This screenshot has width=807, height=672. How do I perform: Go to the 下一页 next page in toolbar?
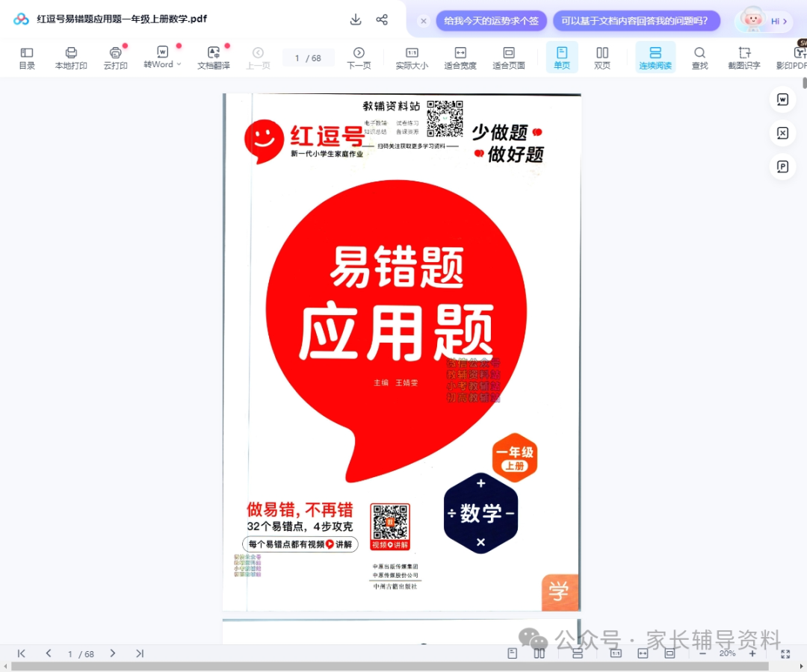359,58
